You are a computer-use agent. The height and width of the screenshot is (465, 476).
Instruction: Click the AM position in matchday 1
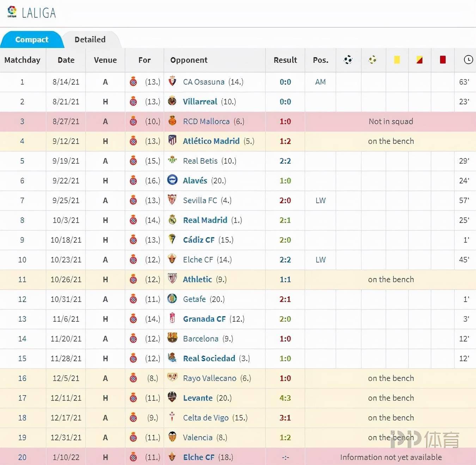pyautogui.click(x=321, y=82)
